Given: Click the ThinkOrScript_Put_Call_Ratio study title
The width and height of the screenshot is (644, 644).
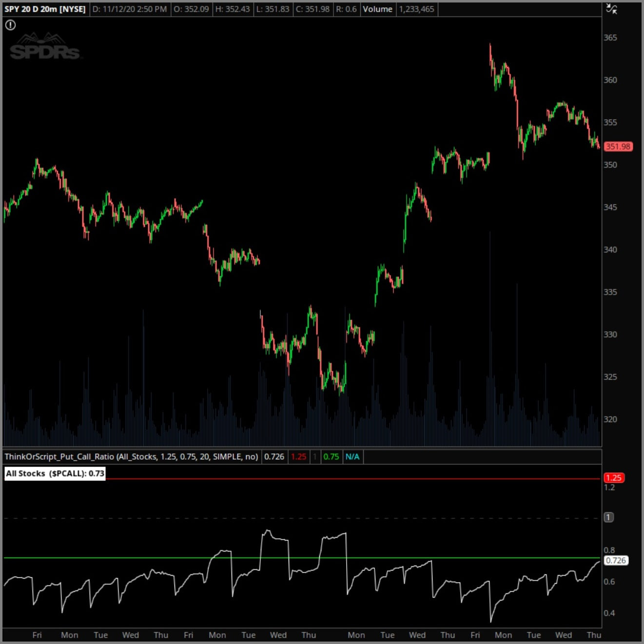Looking at the screenshot, I should [131, 457].
